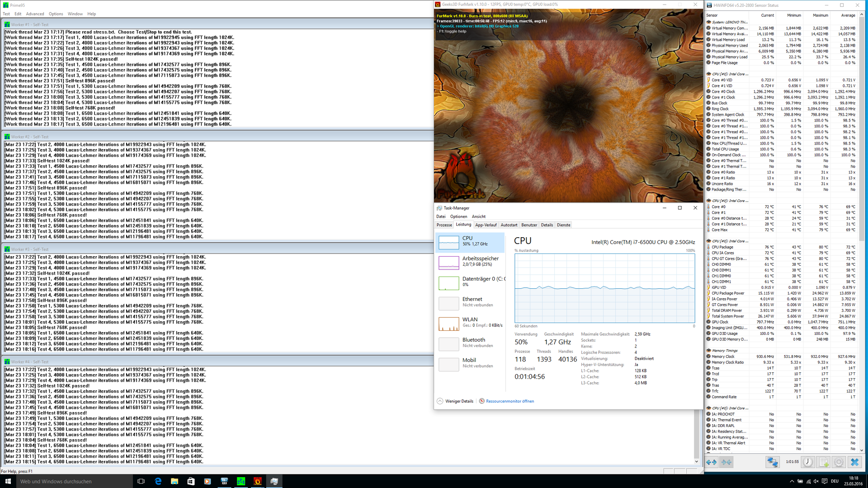Reset HWiNFO min/max with clock icon
This screenshot has width=868, height=488.
point(808,462)
